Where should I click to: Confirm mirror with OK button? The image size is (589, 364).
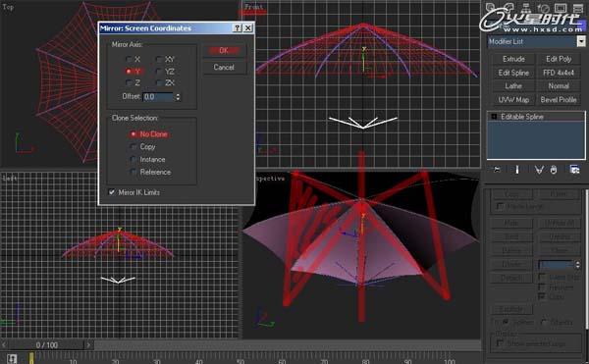(x=224, y=51)
